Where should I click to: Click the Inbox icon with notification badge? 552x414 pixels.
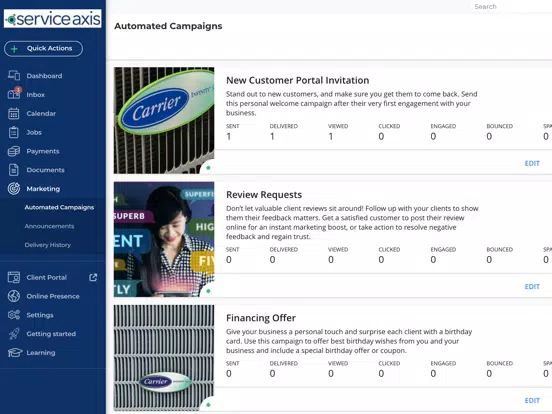point(14,94)
